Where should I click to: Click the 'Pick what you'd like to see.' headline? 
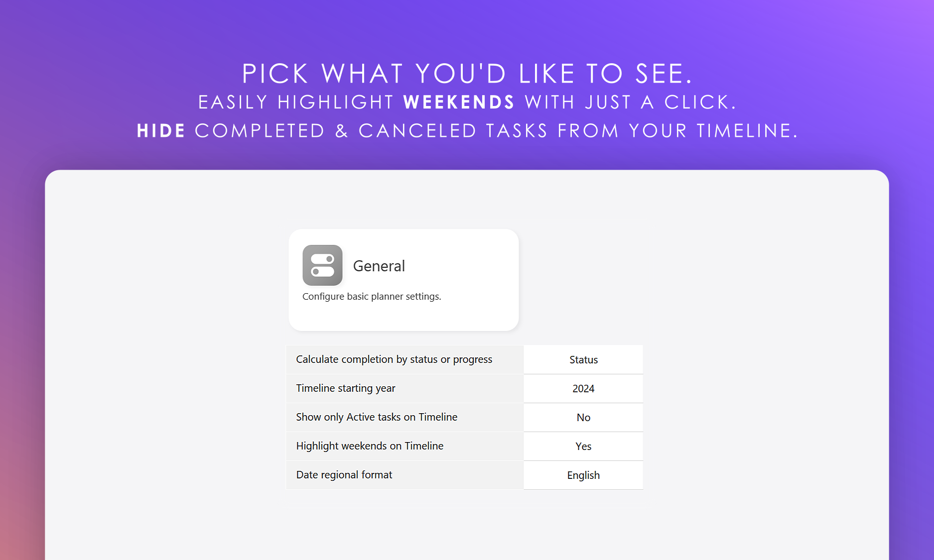(x=467, y=74)
